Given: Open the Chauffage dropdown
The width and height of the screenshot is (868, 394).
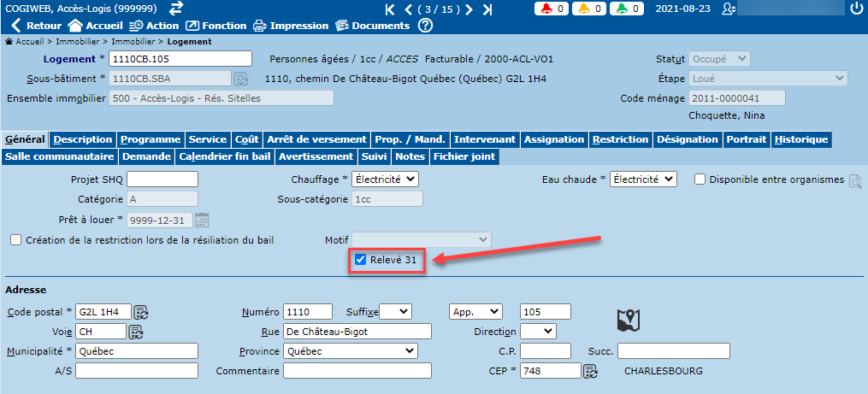Looking at the screenshot, I should point(387,179).
